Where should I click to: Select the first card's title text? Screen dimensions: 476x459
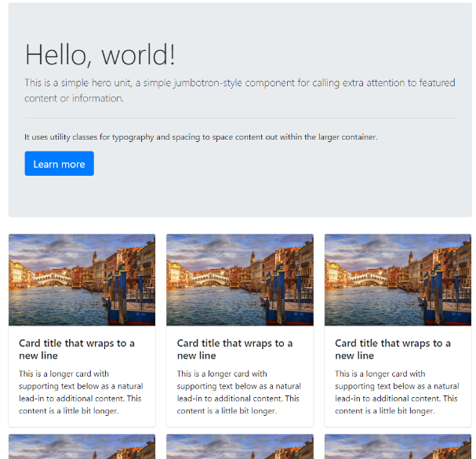tap(77, 349)
